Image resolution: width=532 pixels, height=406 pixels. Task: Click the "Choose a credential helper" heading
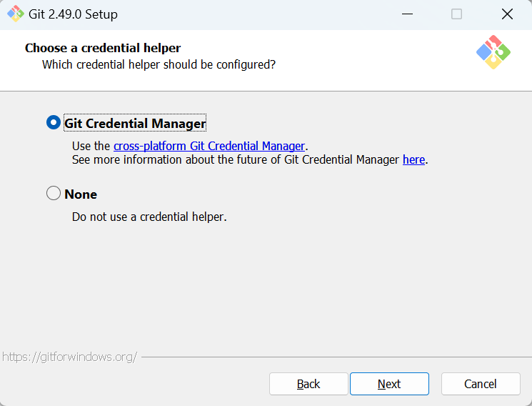103,48
